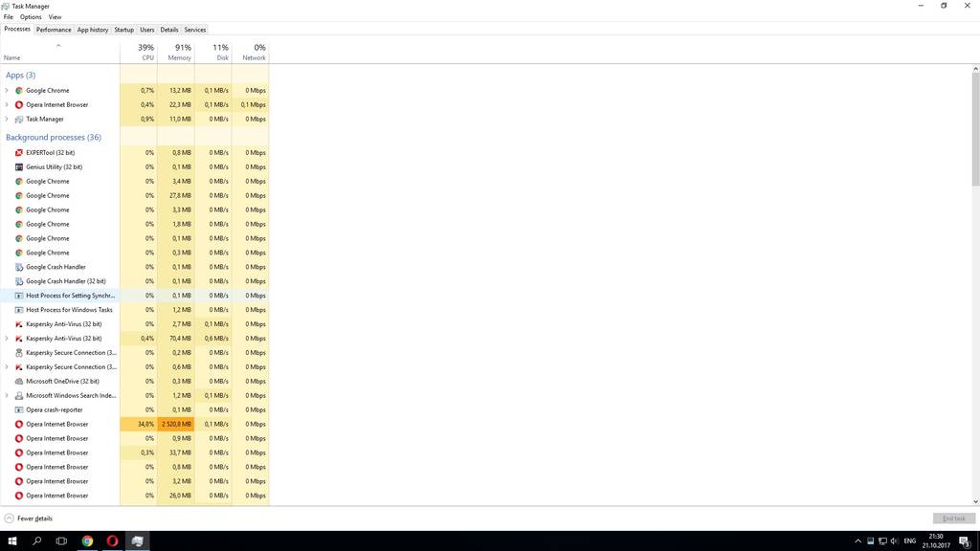Select Google Crash Handler non-32-bit row
Viewport: 980px width, 551px height.
134,267
